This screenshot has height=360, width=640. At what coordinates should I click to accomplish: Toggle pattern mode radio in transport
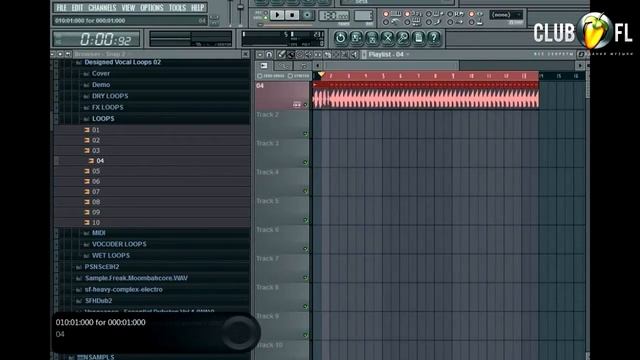[x=265, y=13]
